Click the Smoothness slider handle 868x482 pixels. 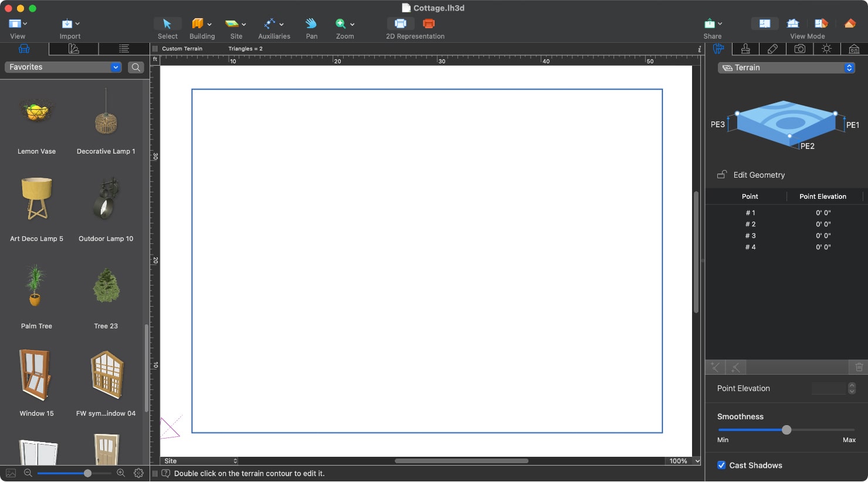pyautogui.click(x=786, y=430)
